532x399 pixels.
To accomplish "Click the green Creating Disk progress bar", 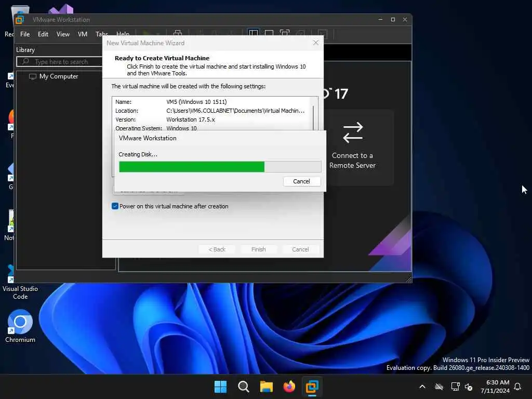I will point(220,167).
